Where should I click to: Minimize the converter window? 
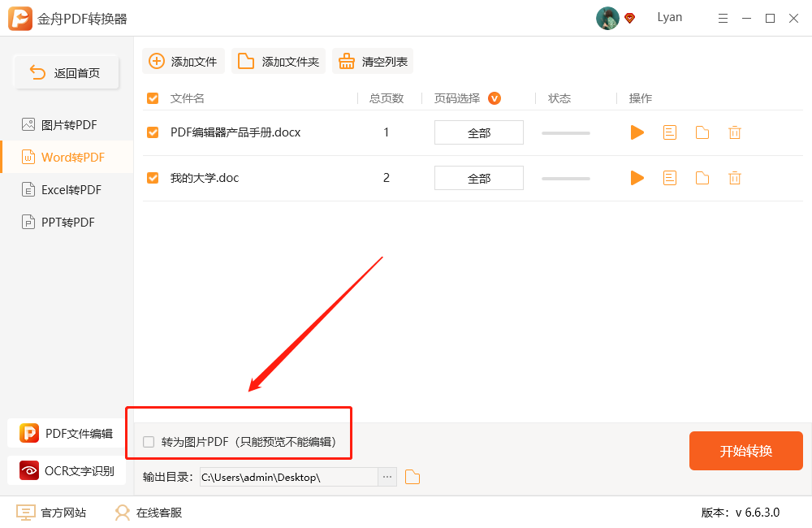point(746,19)
